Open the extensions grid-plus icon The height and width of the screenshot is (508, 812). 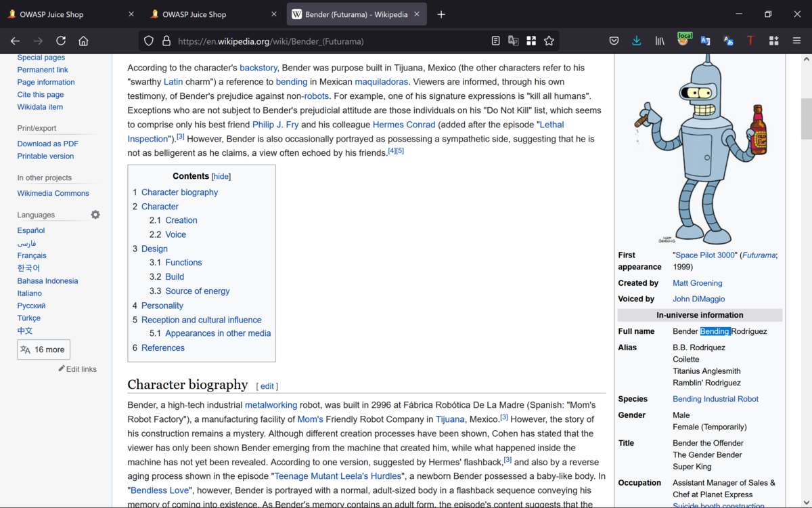[773, 41]
